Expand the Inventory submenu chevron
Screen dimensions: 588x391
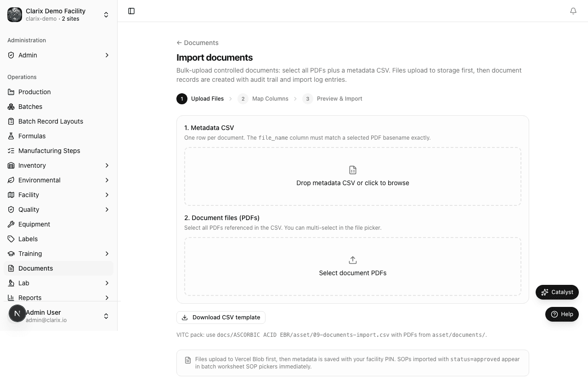(x=107, y=165)
